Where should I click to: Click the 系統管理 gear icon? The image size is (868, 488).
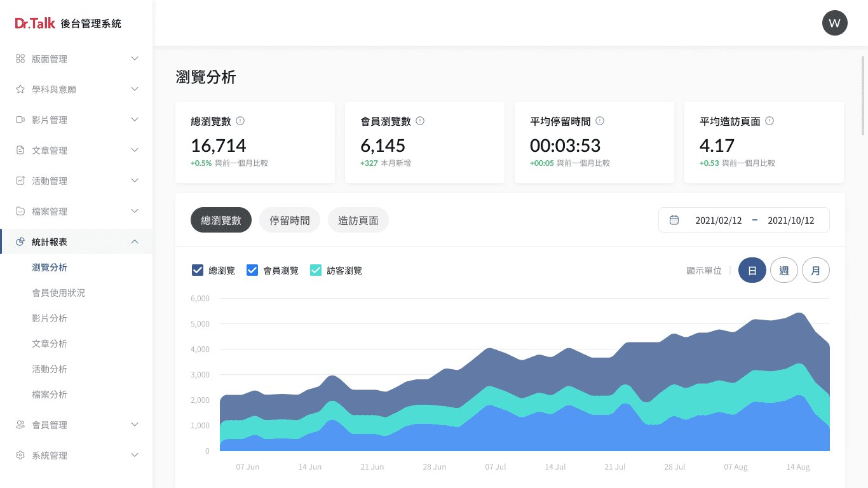click(x=20, y=455)
